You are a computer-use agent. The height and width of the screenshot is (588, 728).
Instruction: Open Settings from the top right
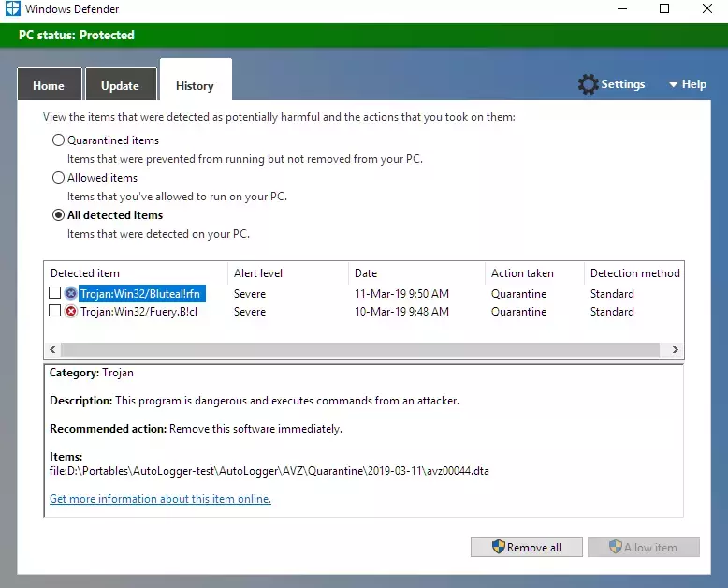[x=611, y=84]
